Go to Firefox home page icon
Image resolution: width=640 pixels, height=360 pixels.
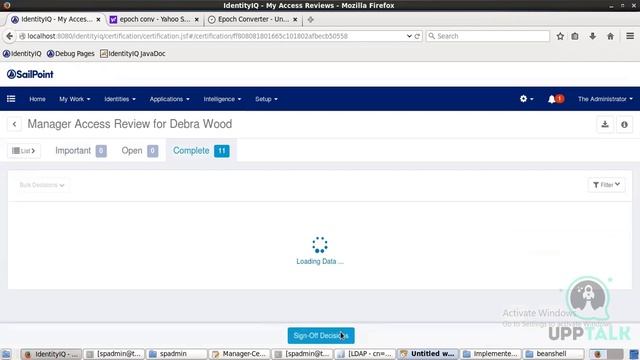coord(610,36)
